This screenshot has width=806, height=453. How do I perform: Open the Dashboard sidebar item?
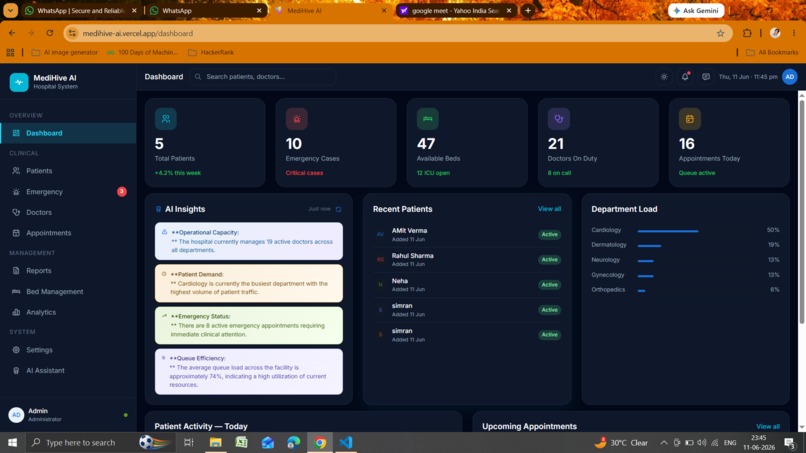click(68, 133)
